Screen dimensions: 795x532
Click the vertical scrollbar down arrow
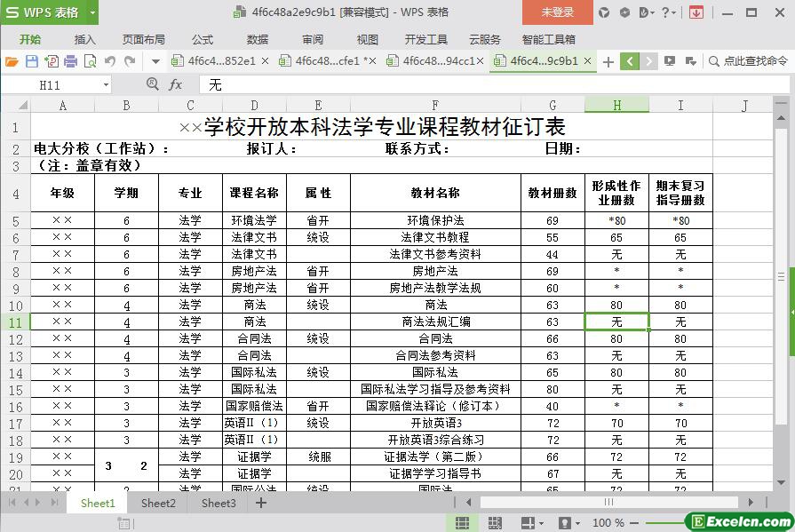781,483
